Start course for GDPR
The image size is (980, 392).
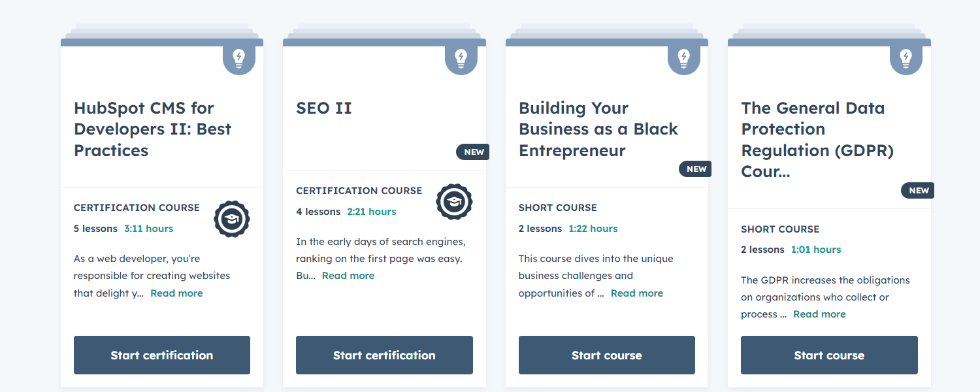tap(829, 355)
